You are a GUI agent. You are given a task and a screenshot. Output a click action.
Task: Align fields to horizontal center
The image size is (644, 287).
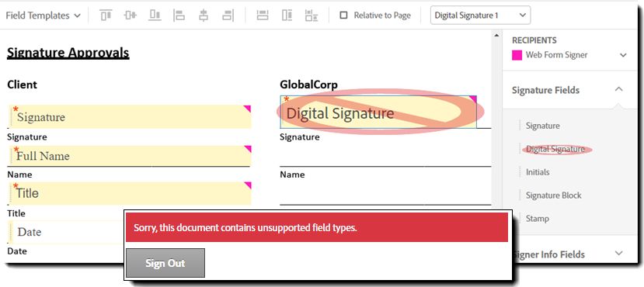204,16
